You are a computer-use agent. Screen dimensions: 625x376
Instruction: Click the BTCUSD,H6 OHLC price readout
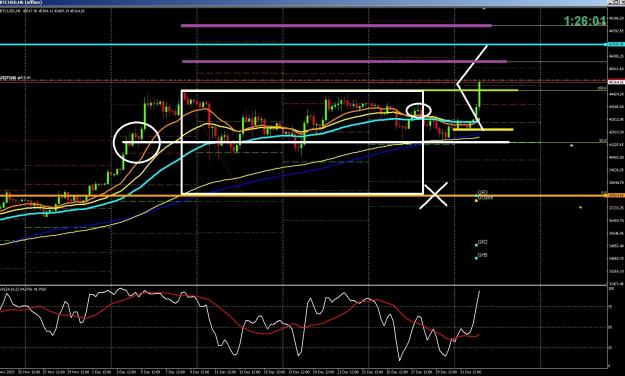pyautogui.click(x=42, y=11)
